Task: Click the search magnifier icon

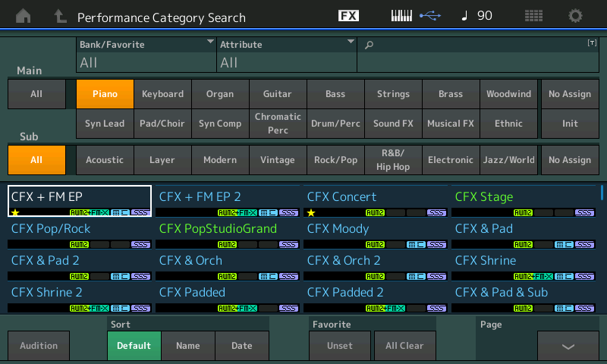Action: 370,45
